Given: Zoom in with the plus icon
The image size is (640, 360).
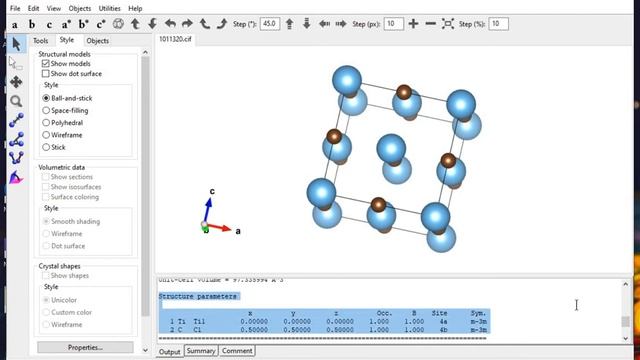Looking at the screenshot, I should pos(413,24).
